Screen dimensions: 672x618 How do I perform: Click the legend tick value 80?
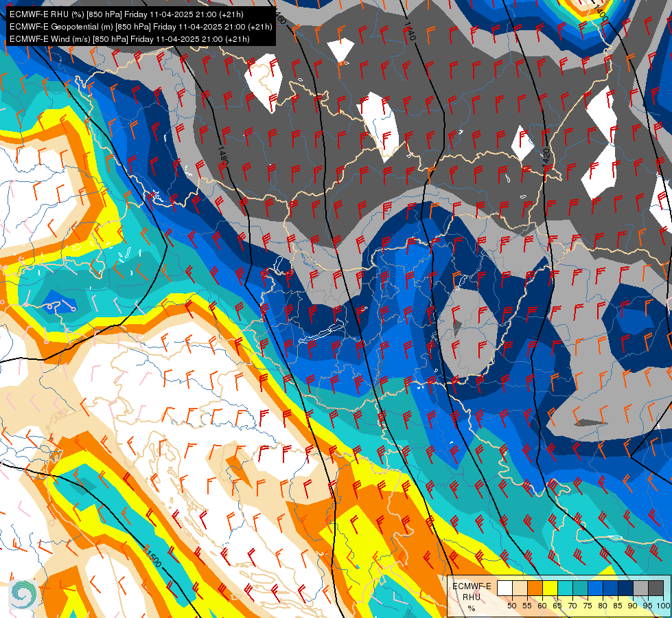pos(603,606)
